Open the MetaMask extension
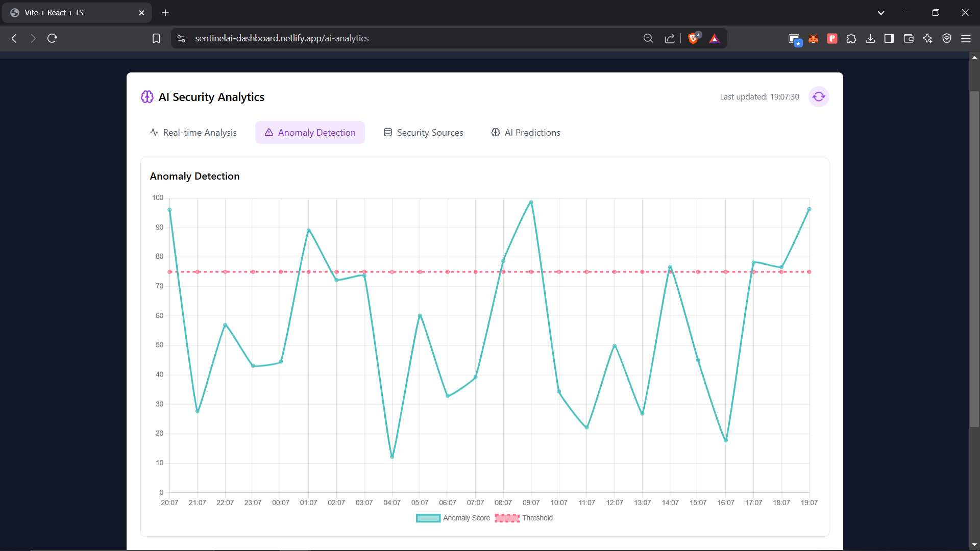The height and width of the screenshot is (551, 980). pyautogui.click(x=814, y=38)
